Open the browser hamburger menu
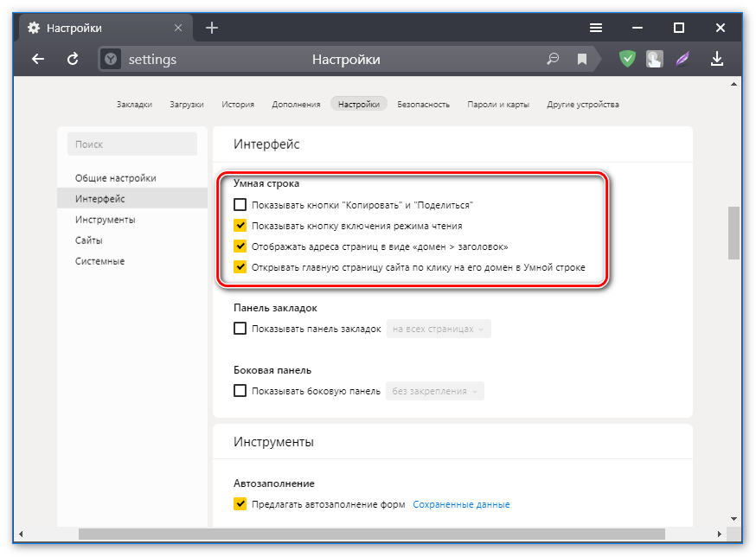 point(596,28)
